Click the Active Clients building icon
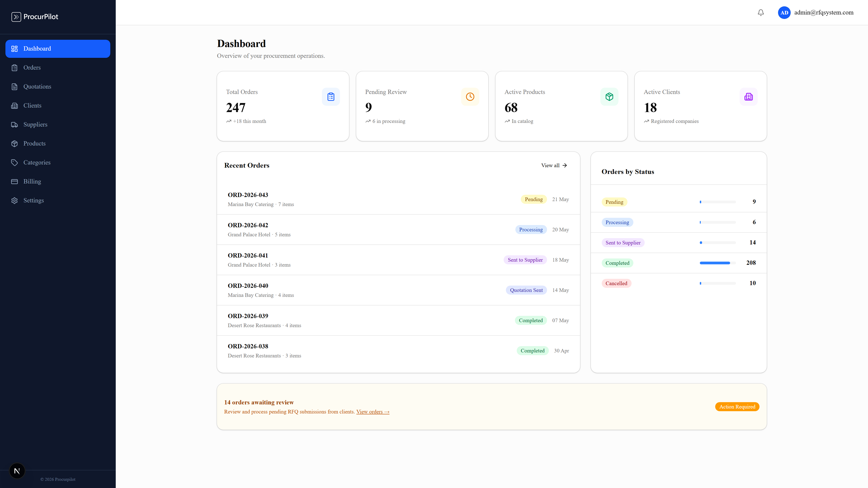 [x=748, y=97]
